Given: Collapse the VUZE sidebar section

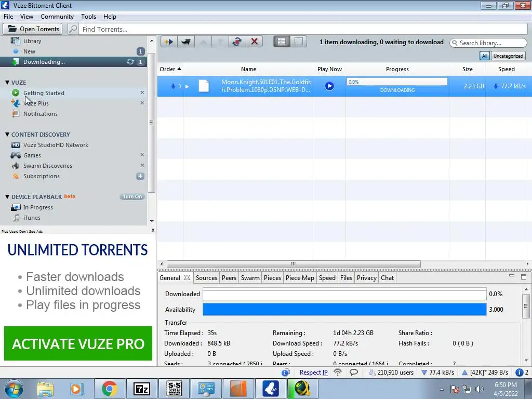Looking at the screenshot, I should (7, 83).
